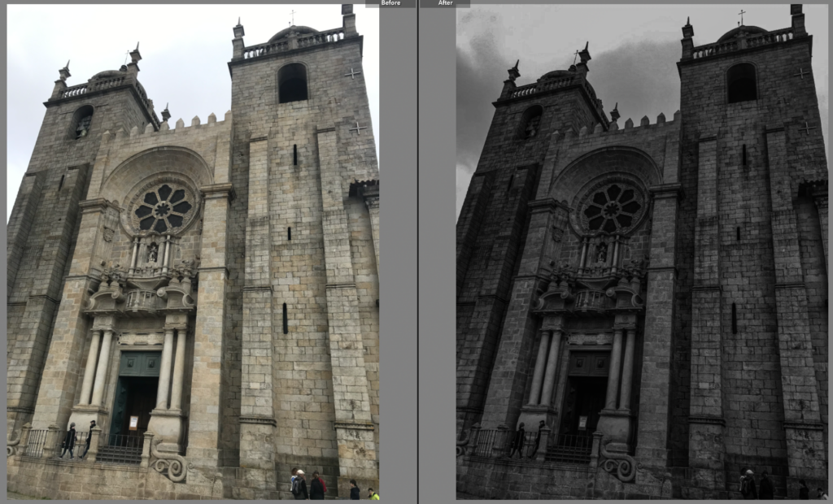Click right tower arched window in Before image

(x=293, y=83)
